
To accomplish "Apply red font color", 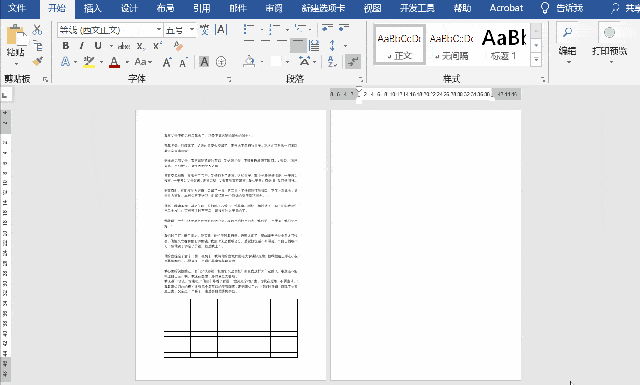I will [x=115, y=62].
